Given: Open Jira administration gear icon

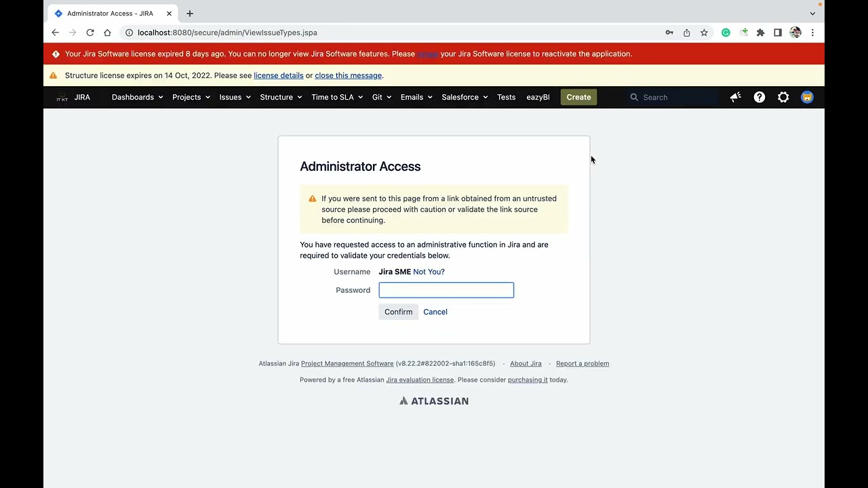Looking at the screenshot, I should coord(783,98).
